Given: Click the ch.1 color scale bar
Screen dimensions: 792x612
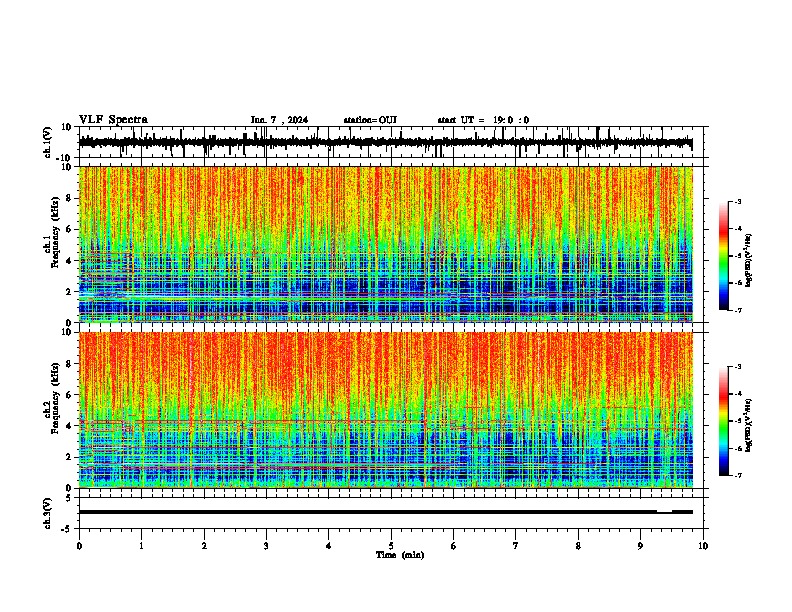Looking at the screenshot, I should click(723, 256).
